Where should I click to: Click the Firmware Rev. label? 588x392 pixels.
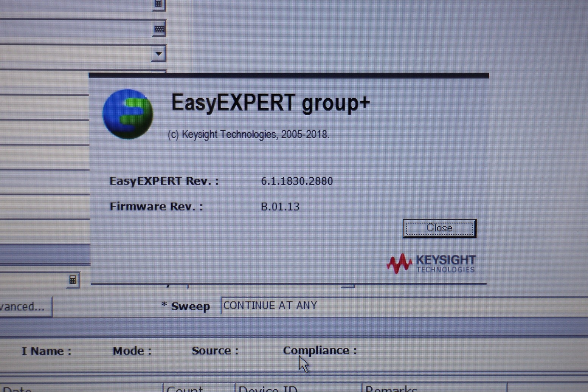156,206
